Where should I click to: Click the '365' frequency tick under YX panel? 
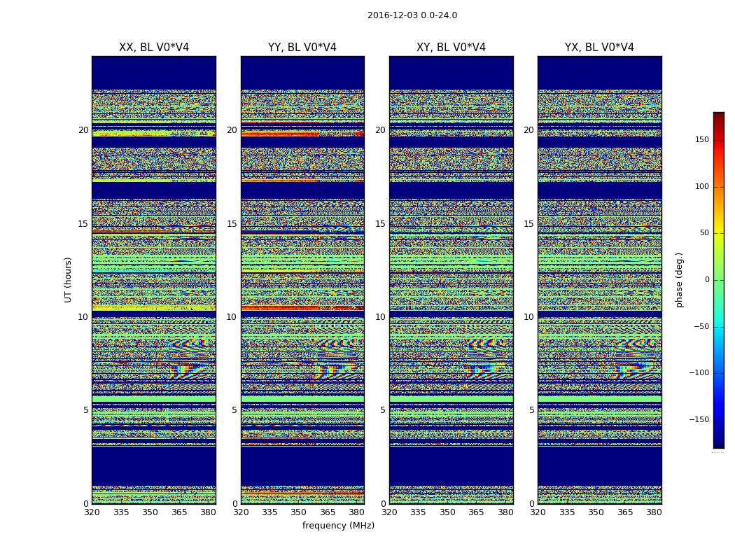click(x=625, y=512)
